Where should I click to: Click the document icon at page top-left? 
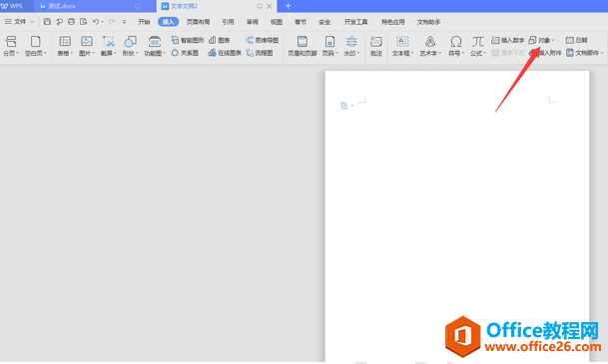tap(344, 106)
